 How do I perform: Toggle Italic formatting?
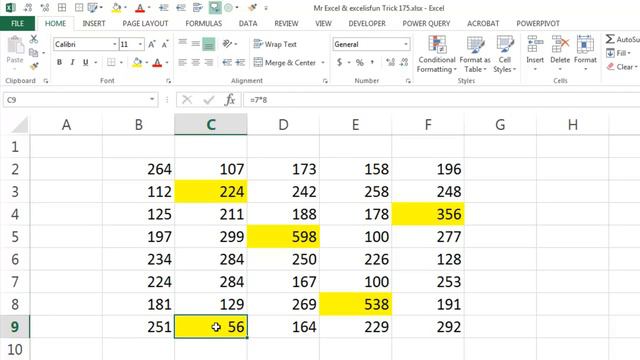(x=72, y=62)
